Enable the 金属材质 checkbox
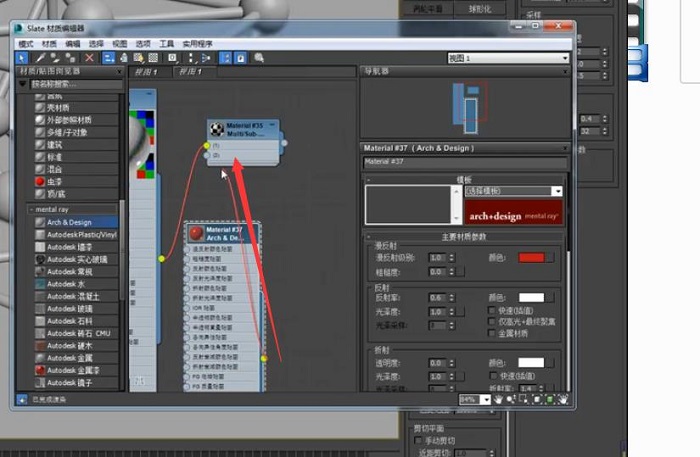This screenshot has width=700, height=457. tap(492, 333)
